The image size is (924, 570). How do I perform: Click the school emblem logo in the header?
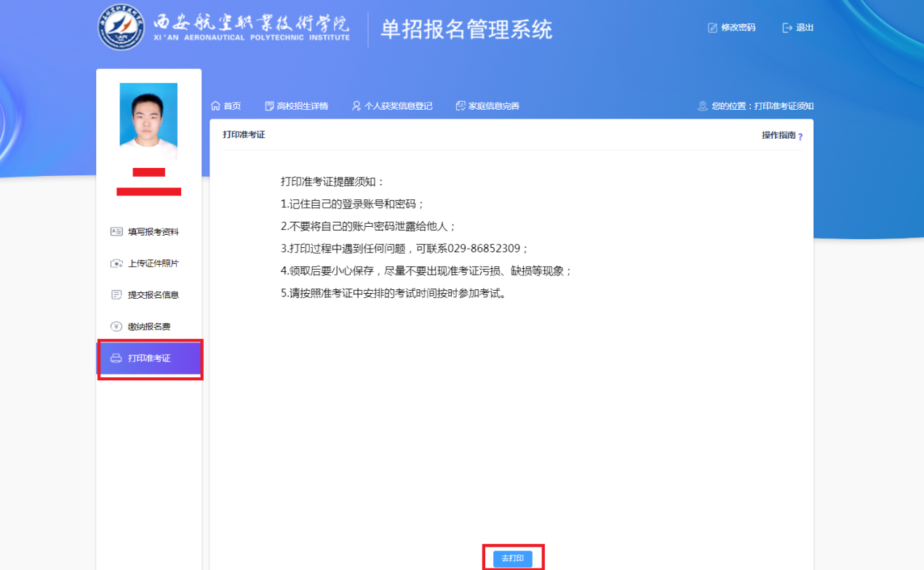click(122, 29)
